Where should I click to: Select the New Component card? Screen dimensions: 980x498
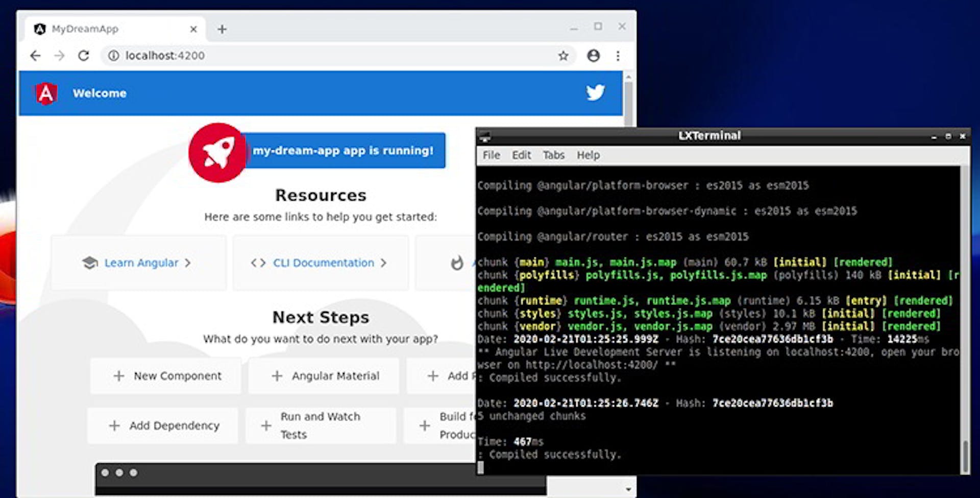(x=166, y=376)
